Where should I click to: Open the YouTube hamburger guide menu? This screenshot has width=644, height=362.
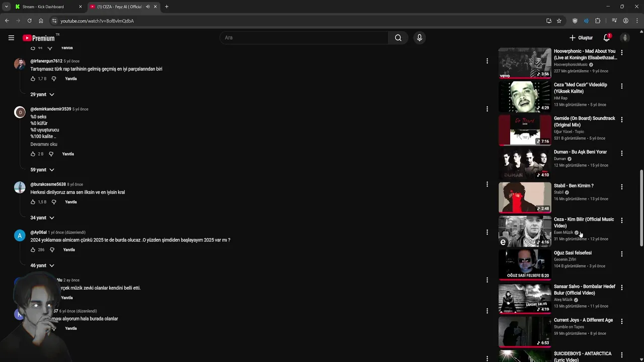[11, 38]
